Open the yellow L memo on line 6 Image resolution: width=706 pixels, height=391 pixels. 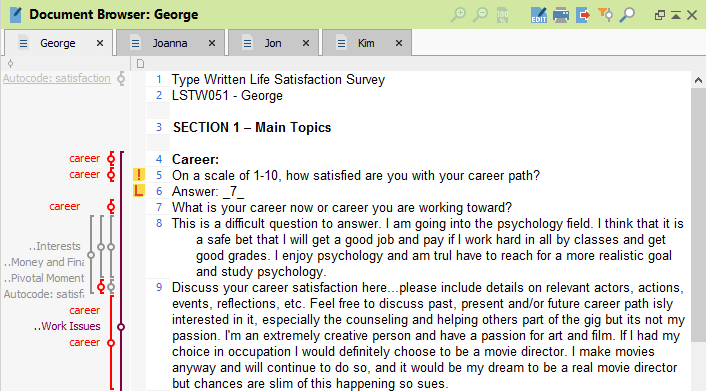[x=139, y=191]
